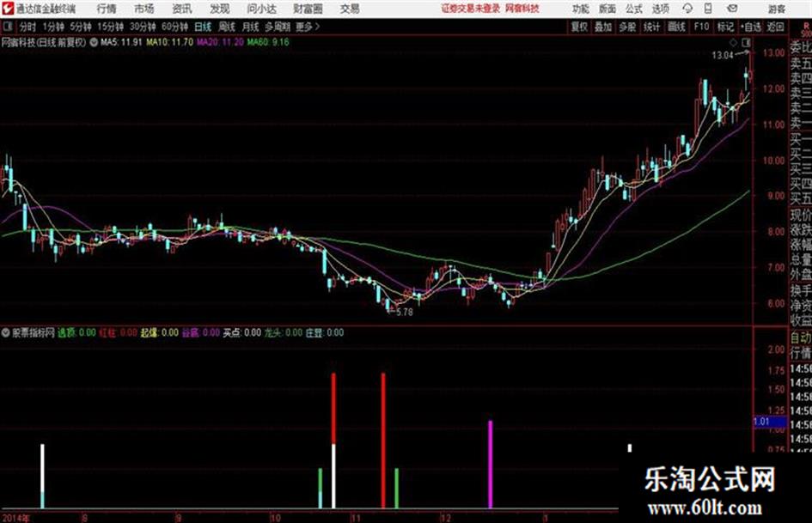Open the 交易 menu

click(x=350, y=9)
